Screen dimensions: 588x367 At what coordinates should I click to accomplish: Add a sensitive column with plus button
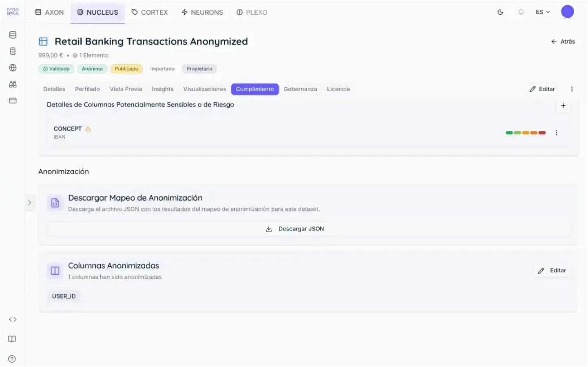pos(563,106)
